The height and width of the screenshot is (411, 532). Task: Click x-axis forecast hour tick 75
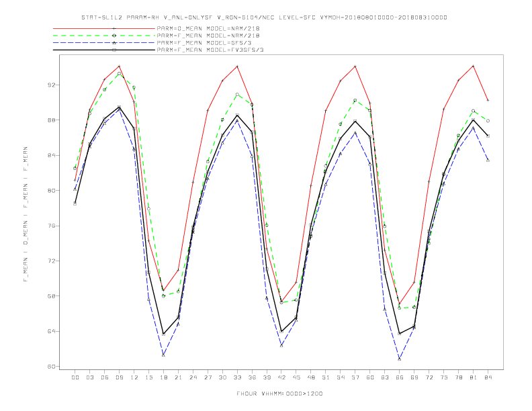click(444, 377)
